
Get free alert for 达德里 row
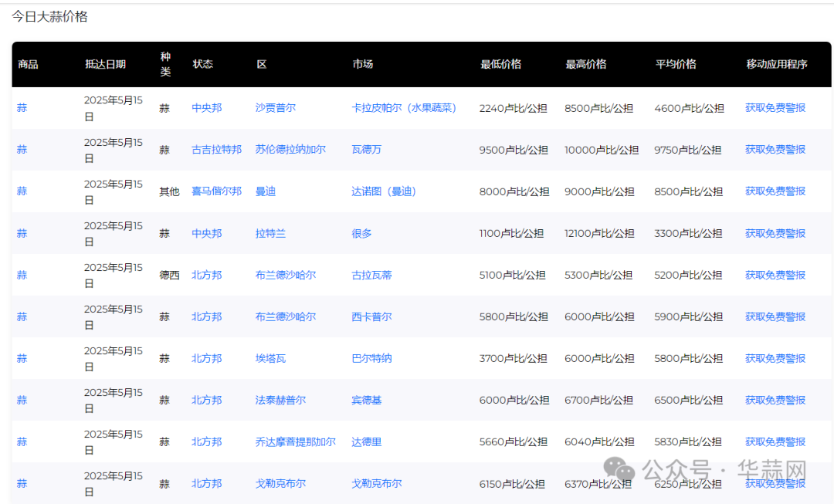coord(775,441)
